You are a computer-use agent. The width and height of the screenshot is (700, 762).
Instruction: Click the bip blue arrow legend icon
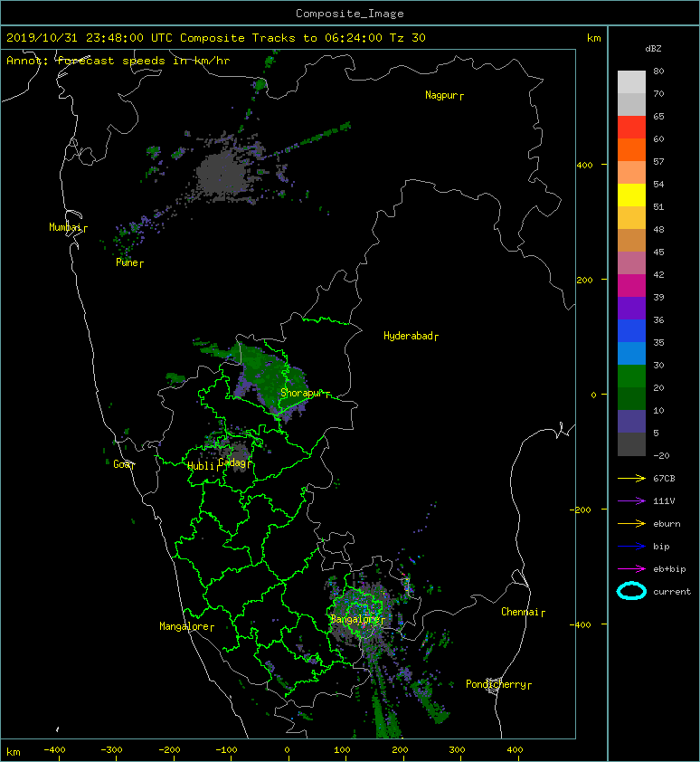tap(631, 547)
